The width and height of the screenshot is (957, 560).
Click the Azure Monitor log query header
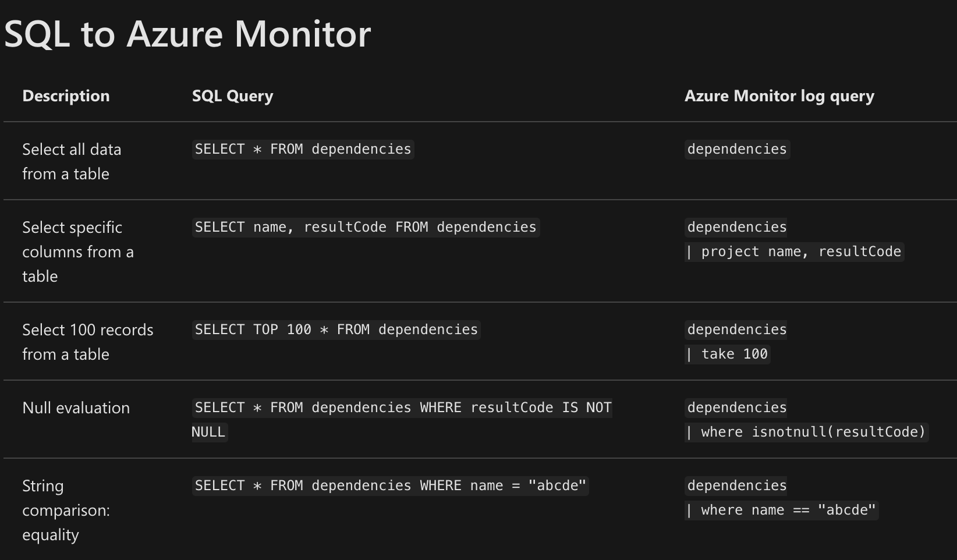(x=779, y=96)
